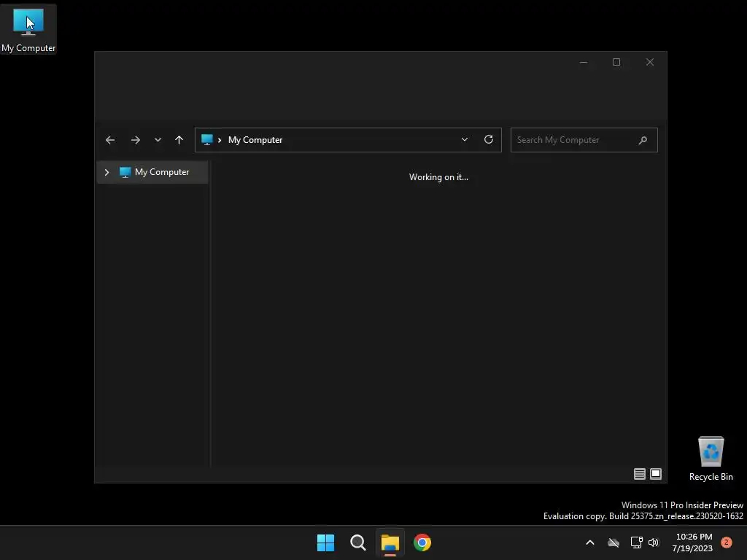Go back using the Back arrow
The image size is (747, 560).
(110, 140)
